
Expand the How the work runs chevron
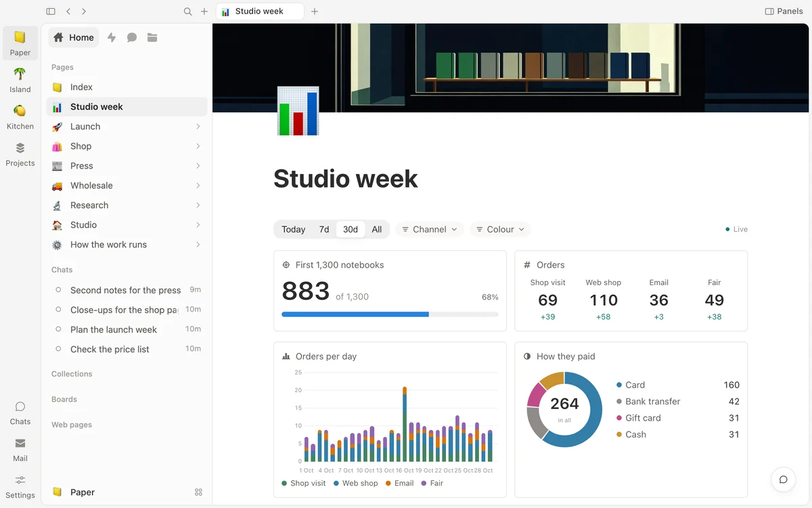[x=198, y=245]
